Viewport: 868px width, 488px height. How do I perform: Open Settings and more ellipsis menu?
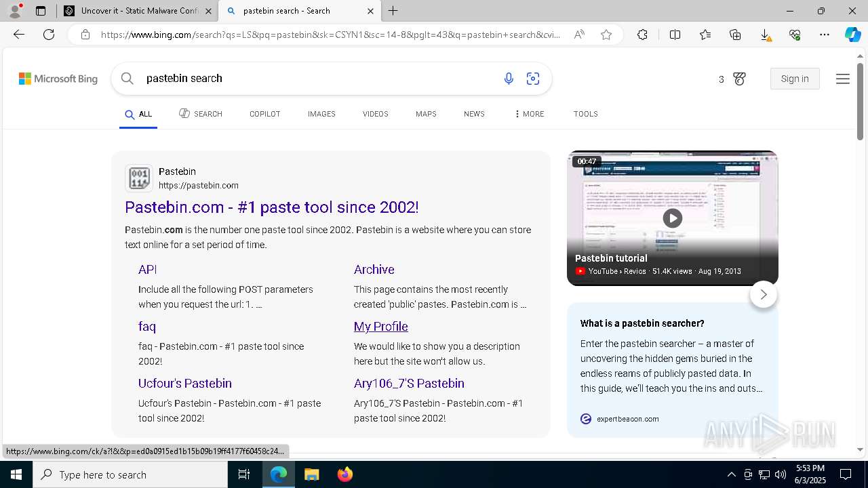pos(825,35)
